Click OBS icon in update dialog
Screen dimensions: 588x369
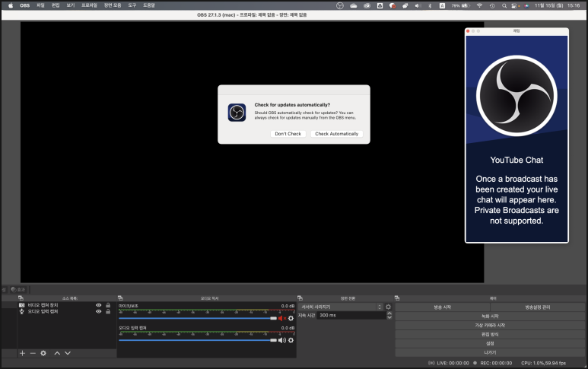(x=237, y=113)
